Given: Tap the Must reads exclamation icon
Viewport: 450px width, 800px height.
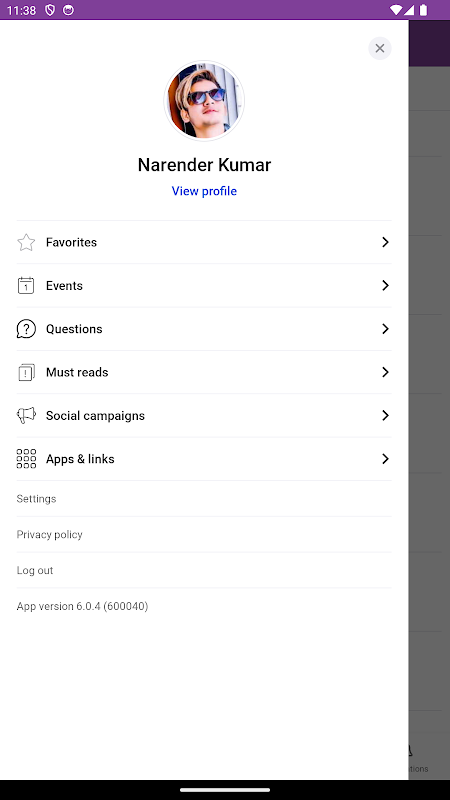Looking at the screenshot, I should [x=26, y=372].
